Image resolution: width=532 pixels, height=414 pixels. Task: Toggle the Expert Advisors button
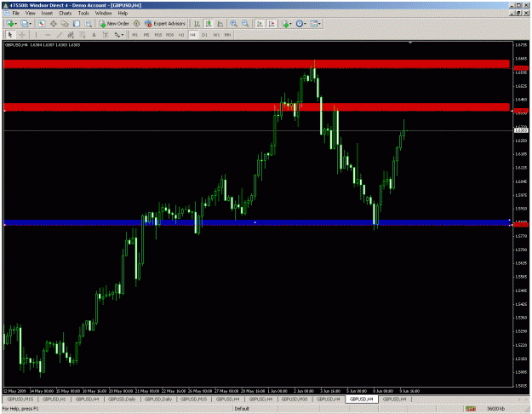click(x=165, y=24)
